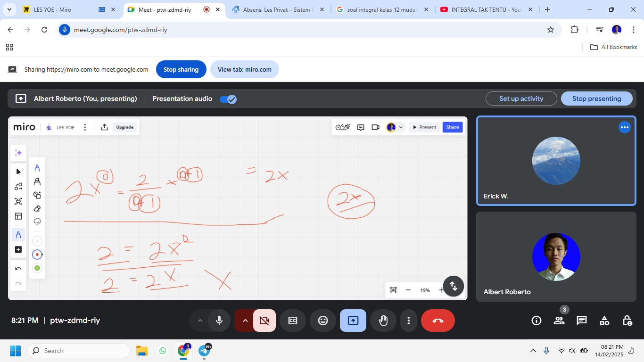This screenshot has width=644, height=362.
Task: Expand video settings arrow beside camera
Action: [x=245, y=321]
